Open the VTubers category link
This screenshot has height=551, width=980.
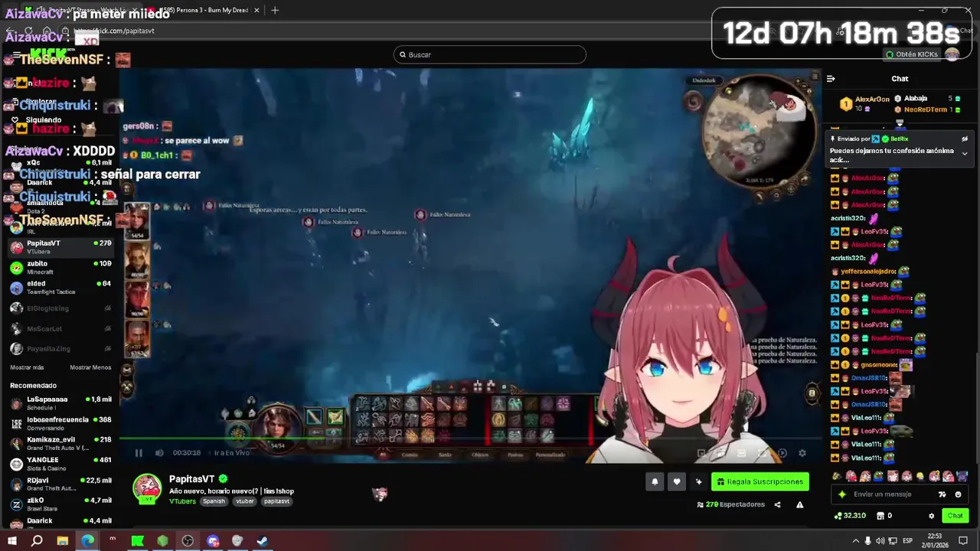[x=182, y=501]
